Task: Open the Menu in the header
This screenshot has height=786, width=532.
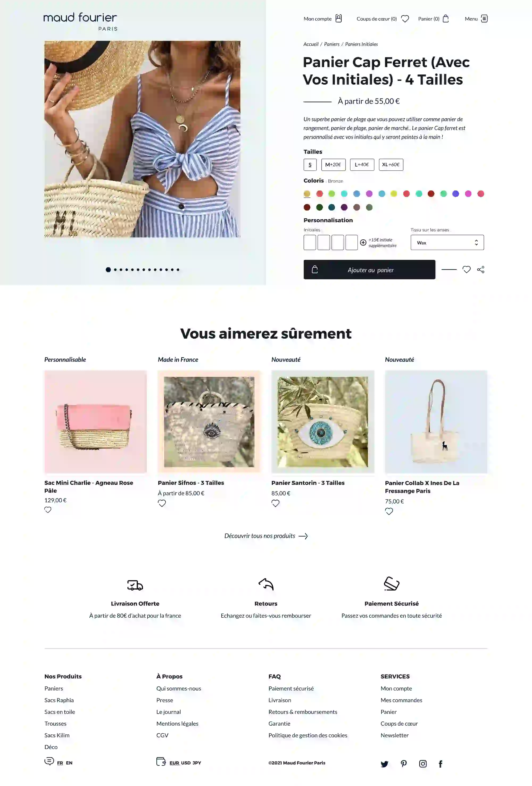Action: coord(476,19)
